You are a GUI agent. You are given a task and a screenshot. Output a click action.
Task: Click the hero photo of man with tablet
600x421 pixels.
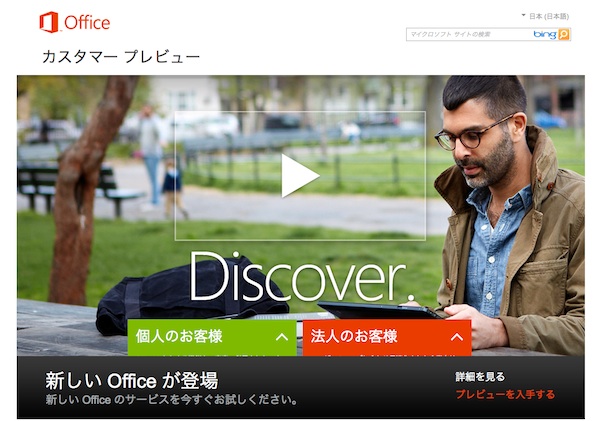509,214
